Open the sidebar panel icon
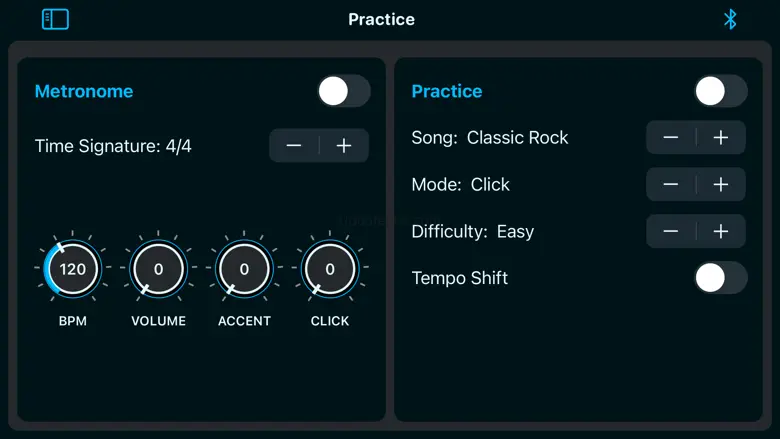 [x=55, y=19]
